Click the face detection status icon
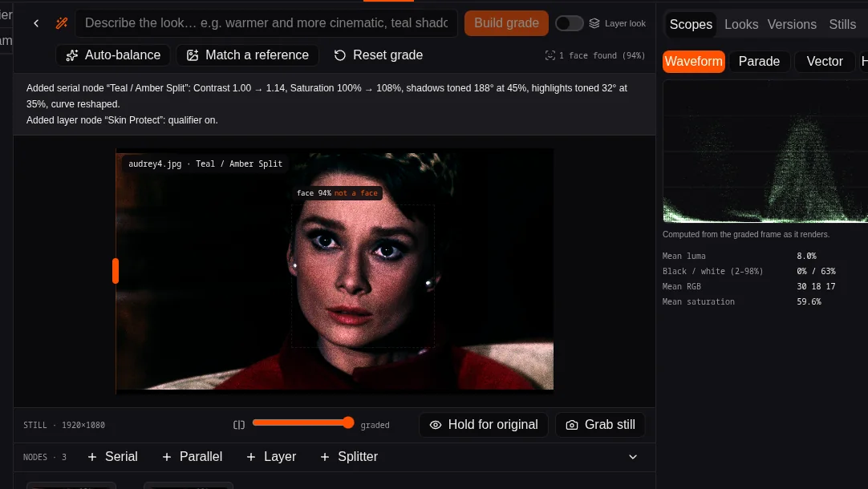The height and width of the screenshot is (489, 868). (x=550, y=55)
